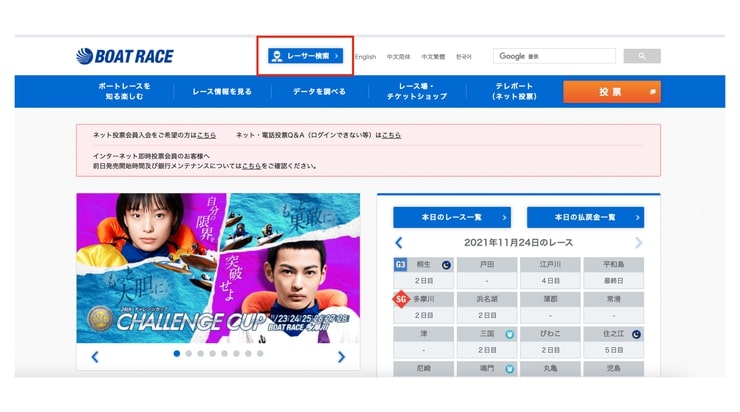Image resolution: width=740 pixels, height=412 pixels.
Task: Click the external-link icon on 投票 button
Action: coord(653,92)
